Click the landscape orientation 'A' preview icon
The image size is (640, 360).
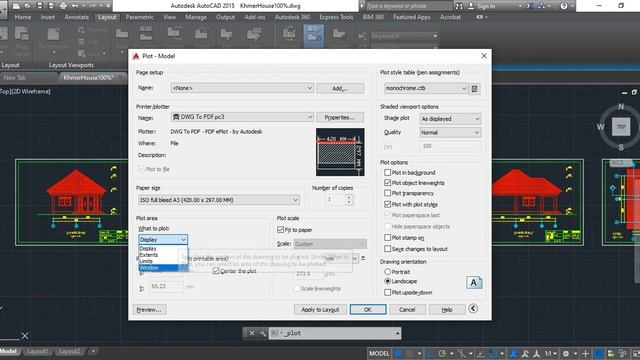tap(474, 282)
